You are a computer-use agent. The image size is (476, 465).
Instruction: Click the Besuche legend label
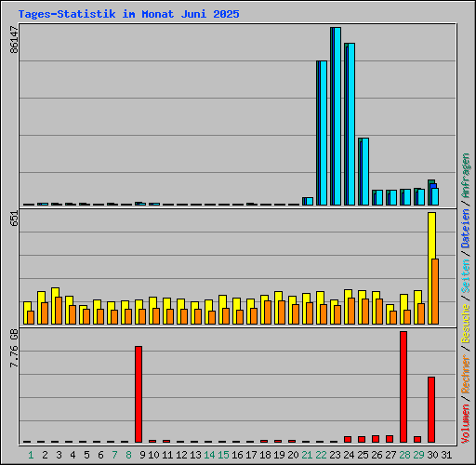466,323
